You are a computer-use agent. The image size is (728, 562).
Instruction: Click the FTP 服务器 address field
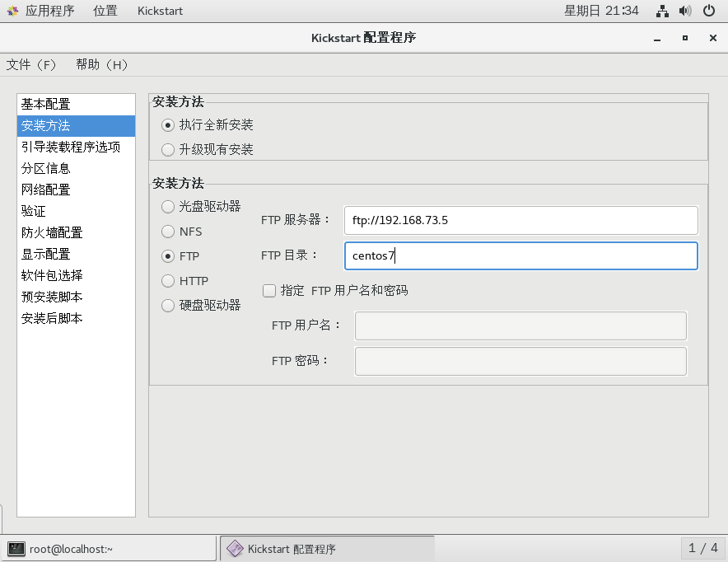(521, 220)
